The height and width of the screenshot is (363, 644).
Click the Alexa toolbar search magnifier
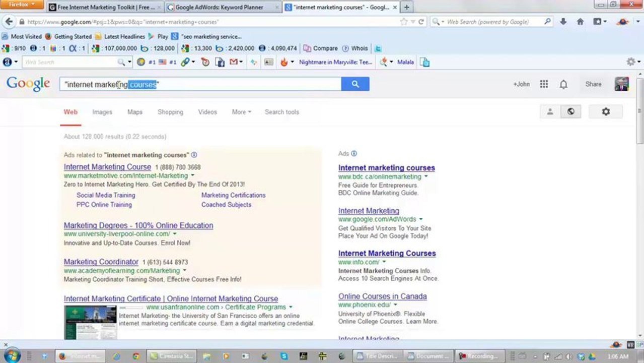(x=121, y=62)
